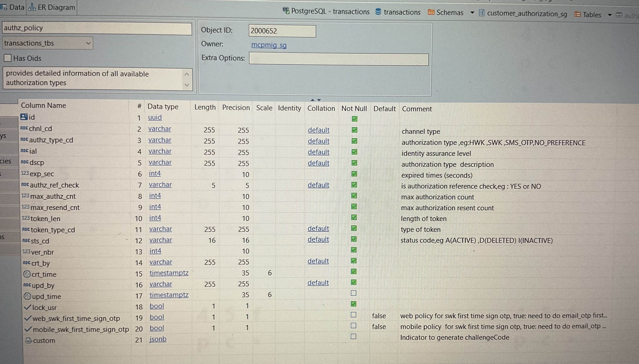Image resolution: width=639 pixels, height=364 pixels.
Task: Click the key icon beside id column
Action: 24,117
